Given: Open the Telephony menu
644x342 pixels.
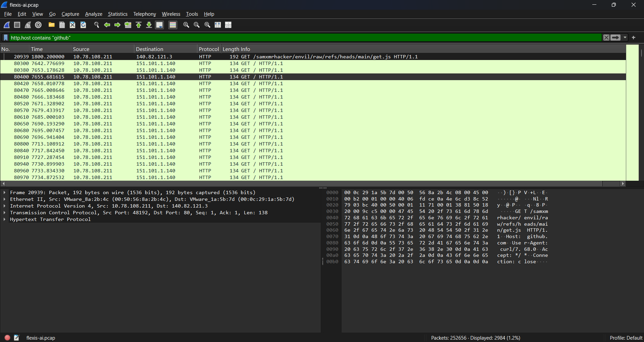Looking at the screenshot, I should click(145, 14).
